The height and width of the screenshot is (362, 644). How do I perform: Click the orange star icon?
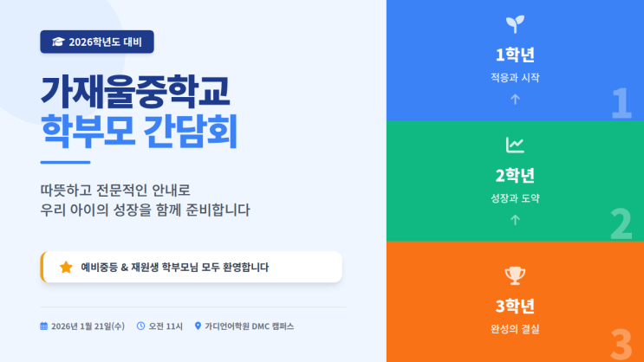pyautogui.click(x=66, y=267)
